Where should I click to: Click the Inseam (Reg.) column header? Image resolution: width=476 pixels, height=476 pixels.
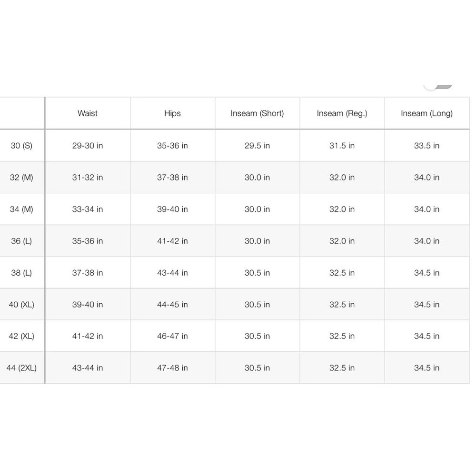click(342, 113)
